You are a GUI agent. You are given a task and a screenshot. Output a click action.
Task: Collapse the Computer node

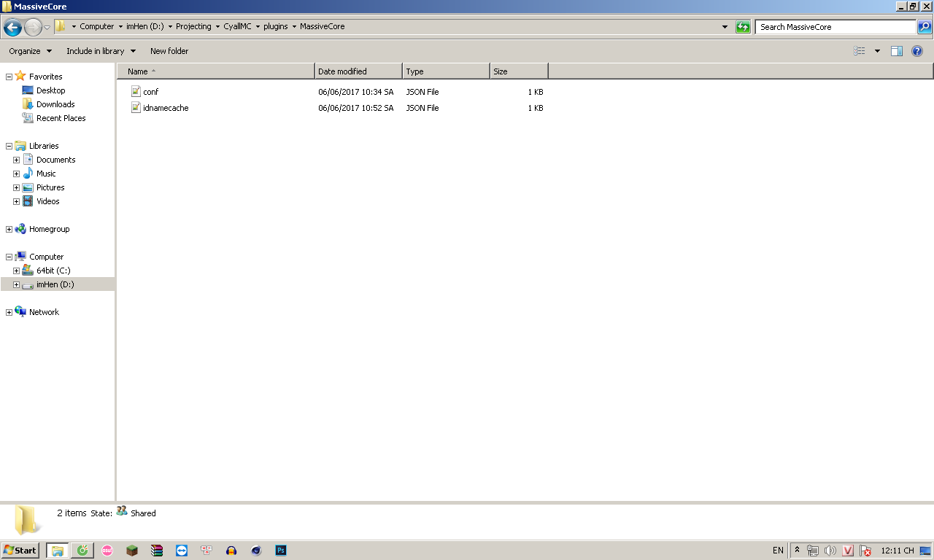tap(9, 257)
